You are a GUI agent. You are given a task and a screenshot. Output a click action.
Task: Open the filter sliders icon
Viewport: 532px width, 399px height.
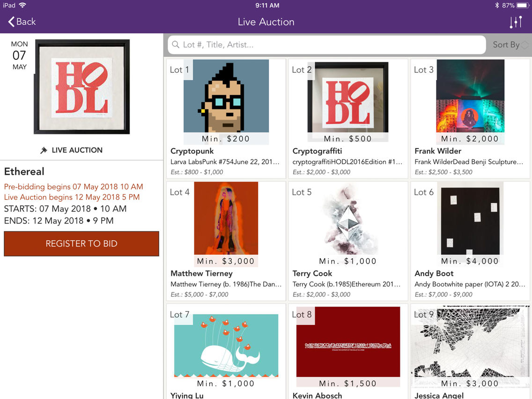click(x=515, y=22)
